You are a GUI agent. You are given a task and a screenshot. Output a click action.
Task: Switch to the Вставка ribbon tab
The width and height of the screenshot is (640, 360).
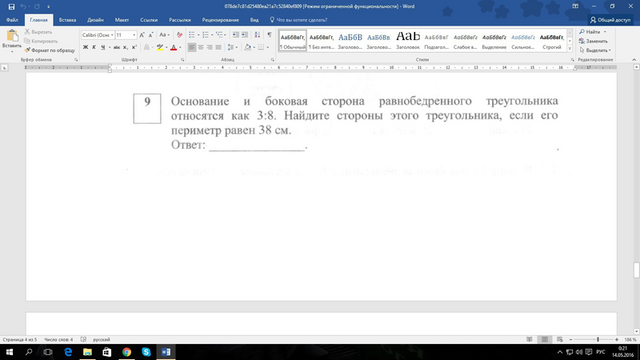(x=67, y=20)
